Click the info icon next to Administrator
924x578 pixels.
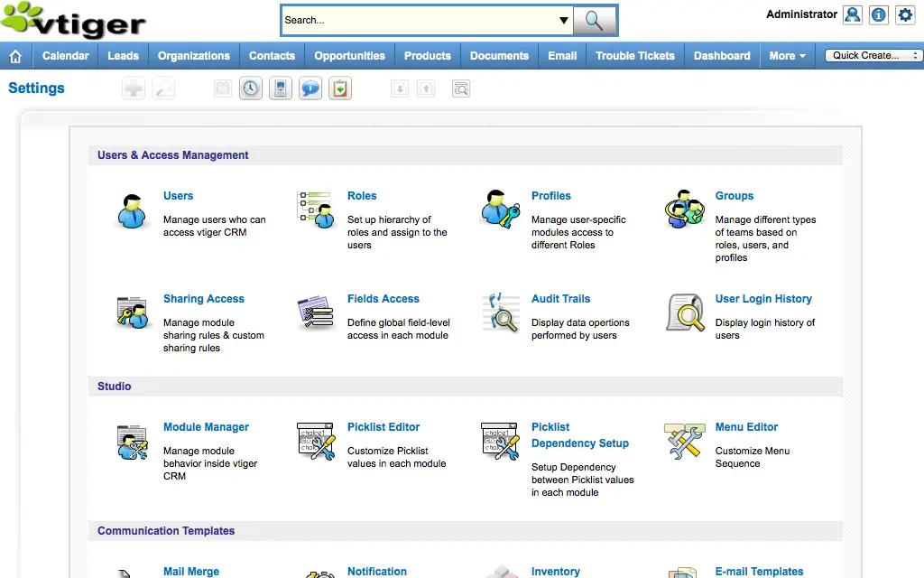pyautogui.click(x=878, y=14)
